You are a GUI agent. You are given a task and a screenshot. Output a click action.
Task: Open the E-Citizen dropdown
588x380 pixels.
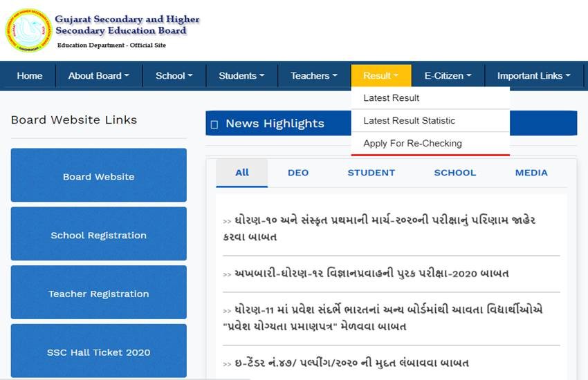click(448, 76)
